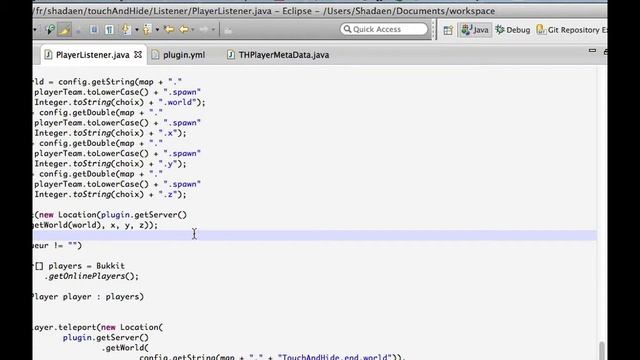Click into the Quick Access search field
The image size is (640, 360).
pos(384,29)
